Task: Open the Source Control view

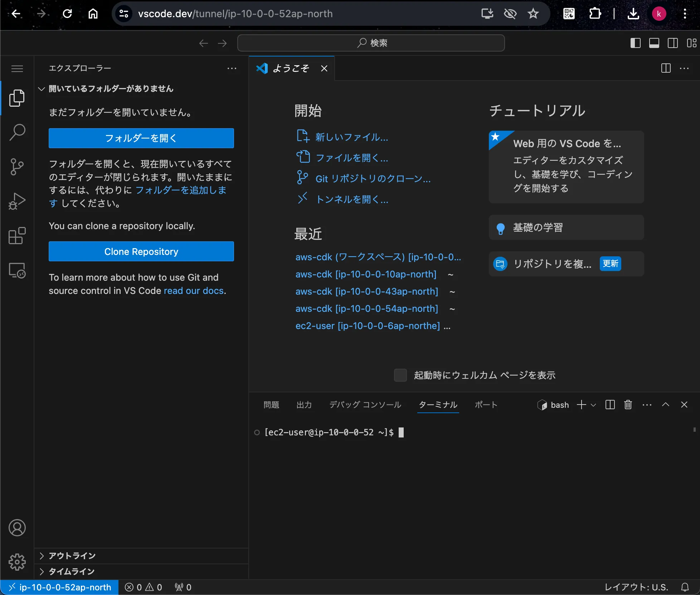Action: coord(17,167)
